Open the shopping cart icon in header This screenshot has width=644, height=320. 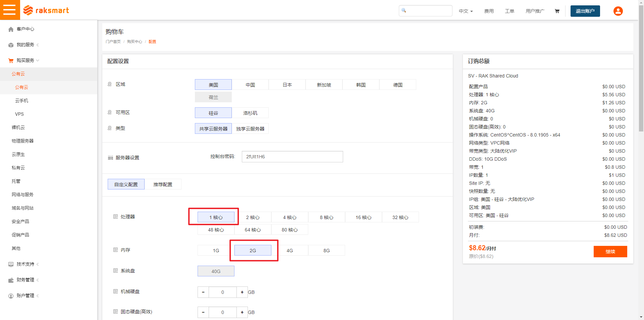pyautogui.click(x=557, y=11)
